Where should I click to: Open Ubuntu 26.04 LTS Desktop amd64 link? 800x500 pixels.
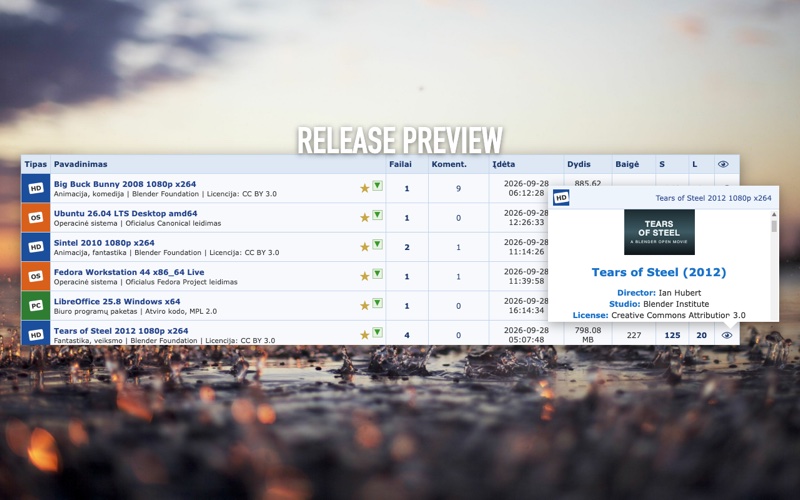click(x=126, y=213)
